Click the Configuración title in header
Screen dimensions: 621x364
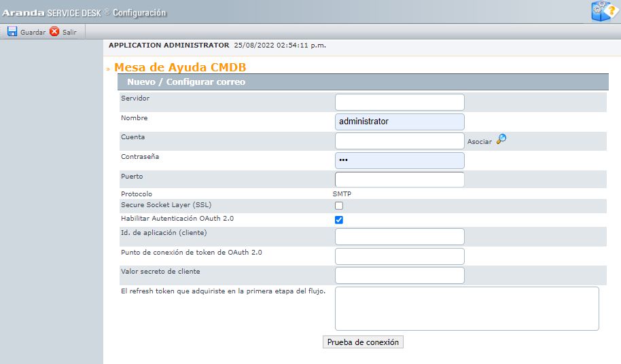pos(139,13)
